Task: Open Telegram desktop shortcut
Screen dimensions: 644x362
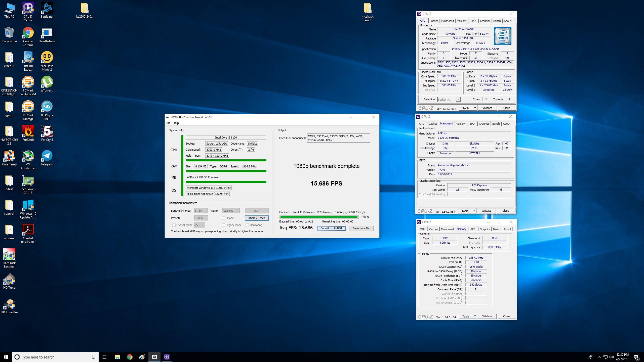Action: tap(47, 158)
